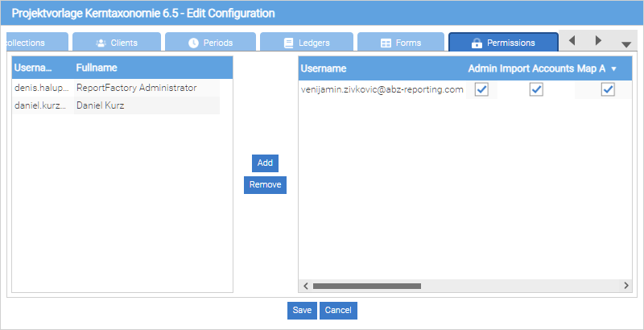Screen dimensions: 644x330
Task: Open the Ledgers tab
Action: coord(307,43)
